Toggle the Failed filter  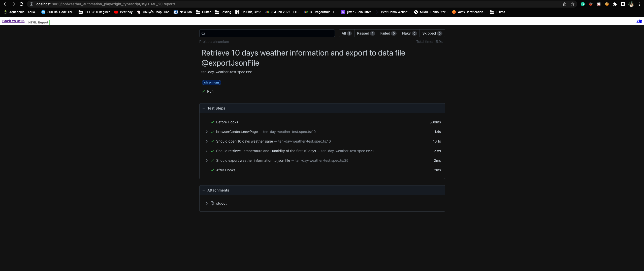click(x=388, y=33)
